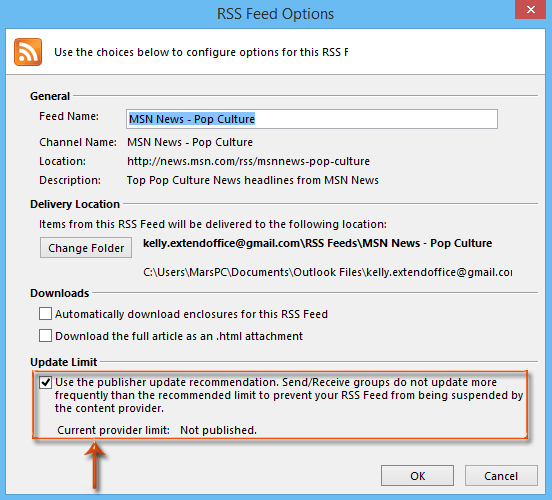
Task: Click the Description value text
Action: pos(252,180)
